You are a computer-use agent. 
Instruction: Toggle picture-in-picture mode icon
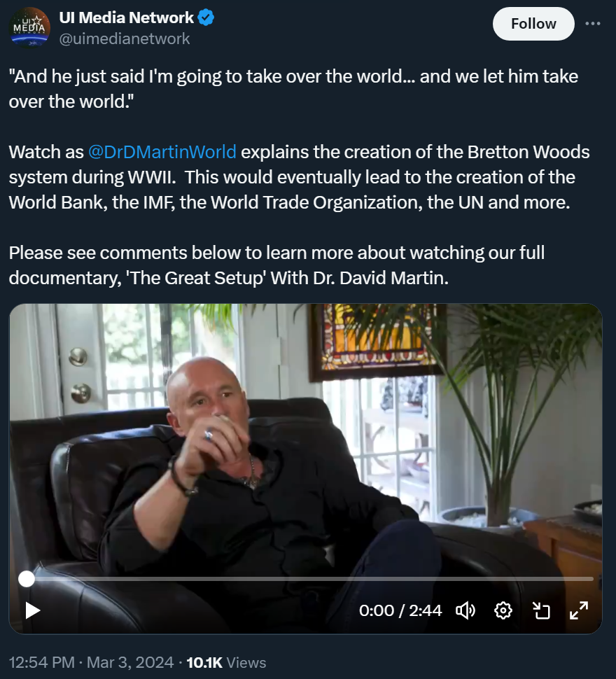point(541,610)
